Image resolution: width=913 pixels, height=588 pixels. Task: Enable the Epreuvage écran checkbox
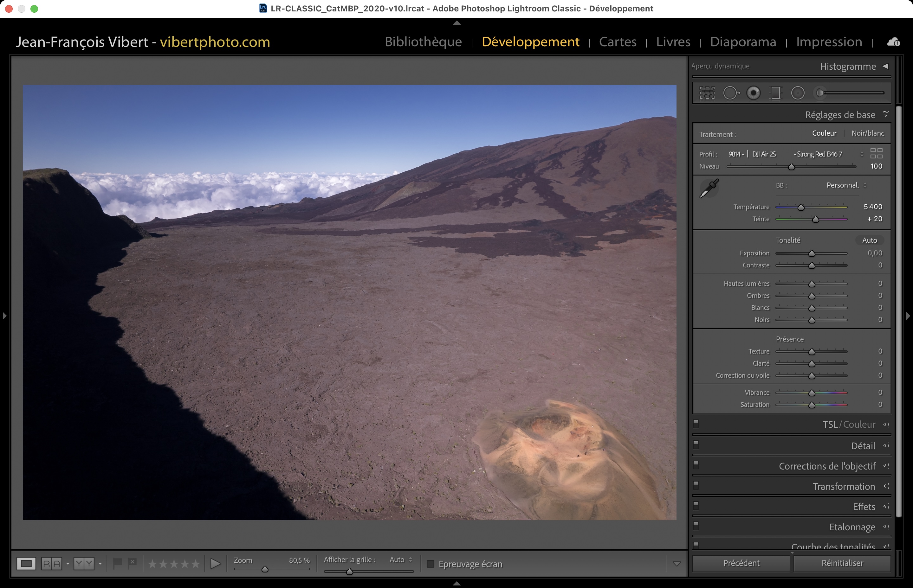coord(431,564)
